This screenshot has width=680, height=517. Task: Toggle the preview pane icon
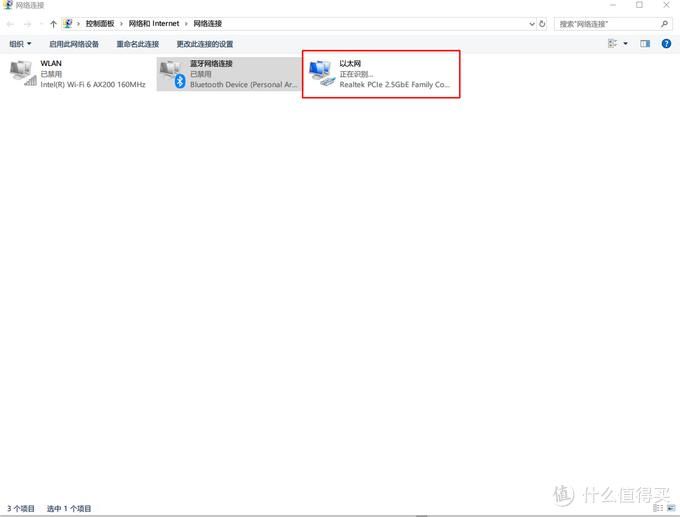[x=645, y=43]
